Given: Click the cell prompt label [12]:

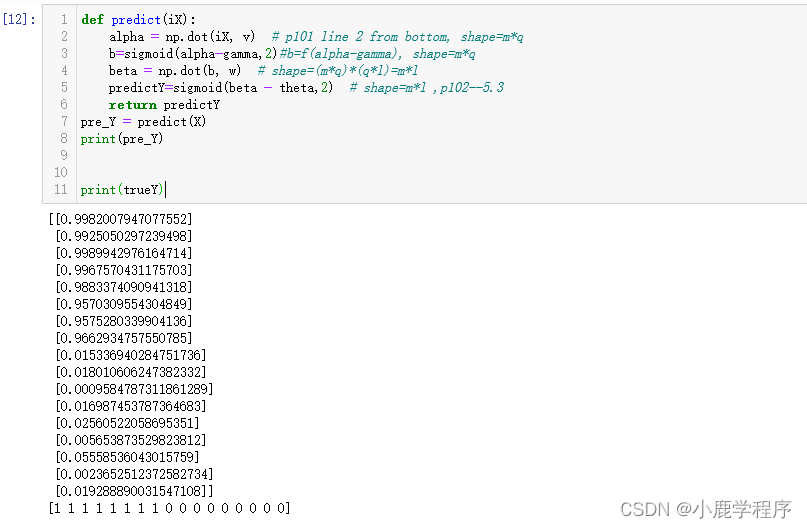Looking at the screenshot, I should pos(19,20).
